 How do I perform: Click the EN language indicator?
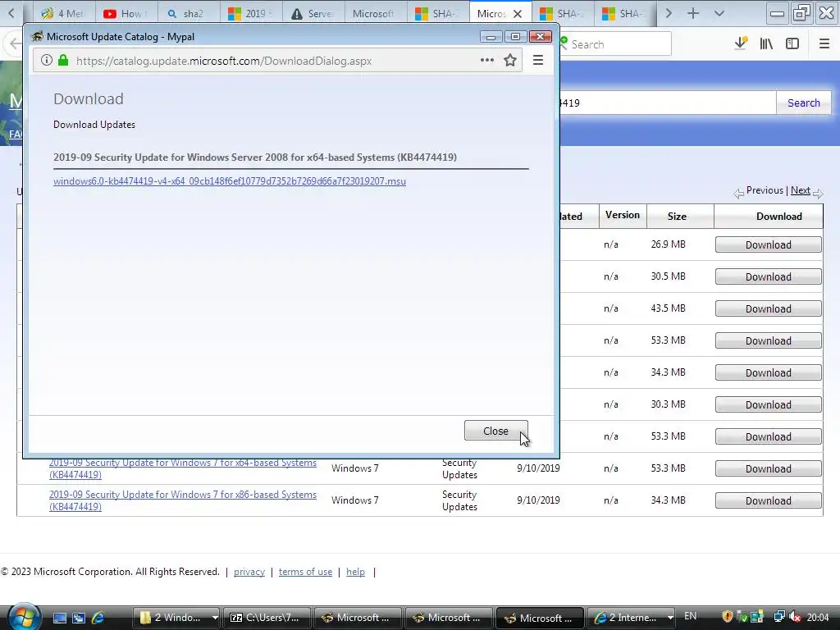691,616
